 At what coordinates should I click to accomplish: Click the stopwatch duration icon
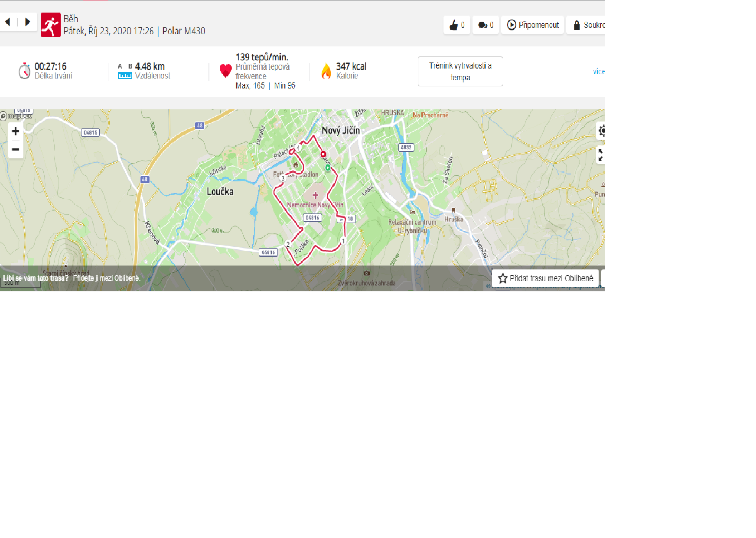(x=24, y=71)
